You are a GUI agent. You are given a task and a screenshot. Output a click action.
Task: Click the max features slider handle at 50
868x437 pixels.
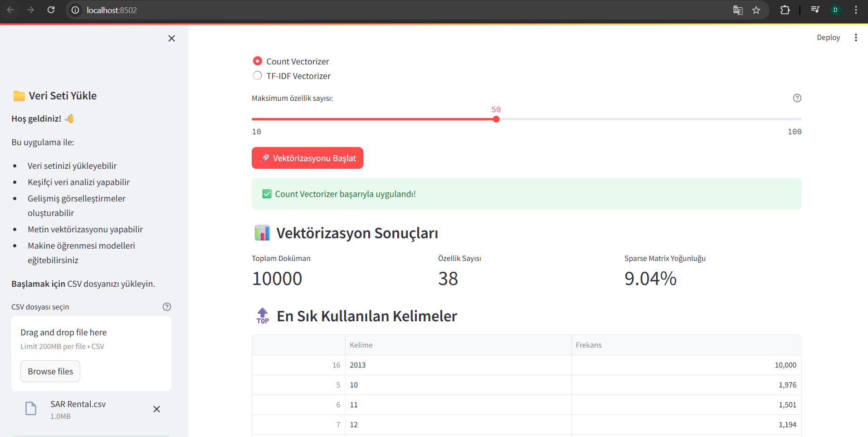pyautogui.click(x=496, y=119)
